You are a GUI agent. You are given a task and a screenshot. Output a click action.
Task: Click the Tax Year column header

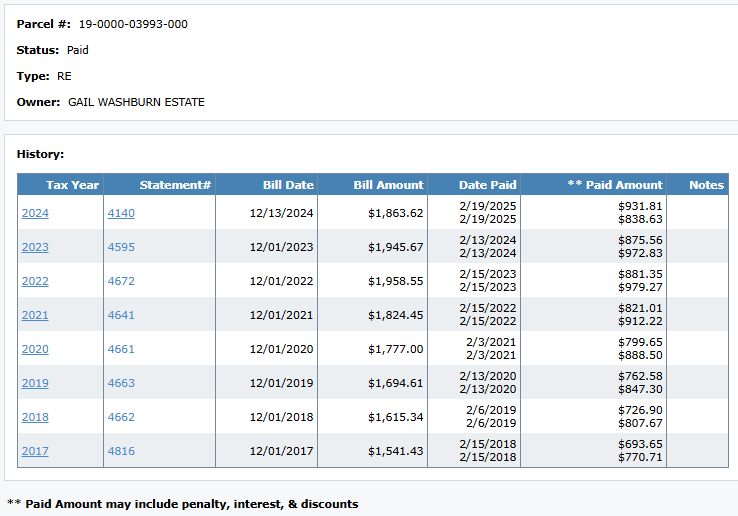[72, 185]
